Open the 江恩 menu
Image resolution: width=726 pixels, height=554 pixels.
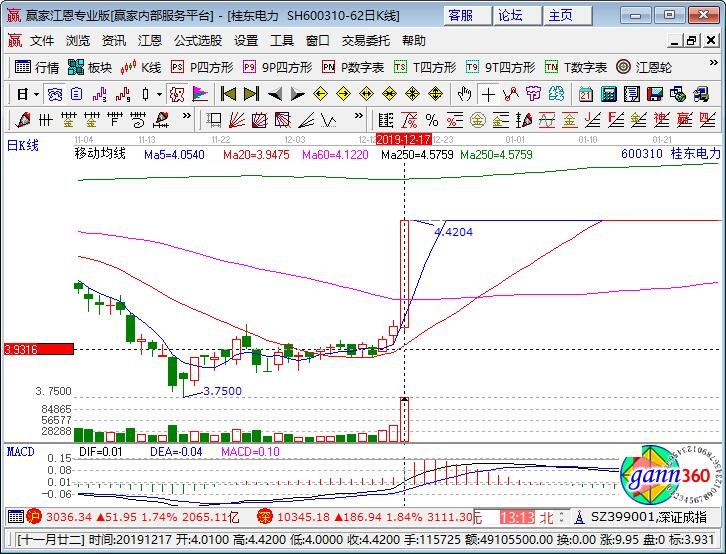(x=150, y=41)
